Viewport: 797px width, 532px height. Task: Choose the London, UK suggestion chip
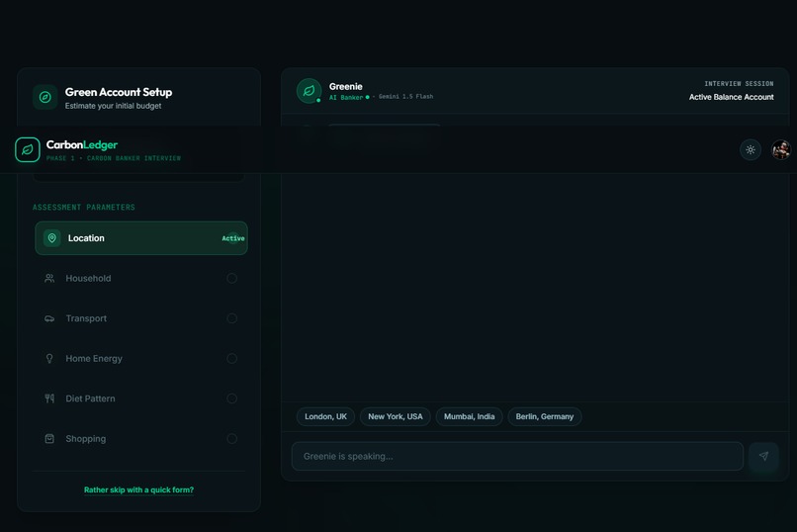coord(325,416)
